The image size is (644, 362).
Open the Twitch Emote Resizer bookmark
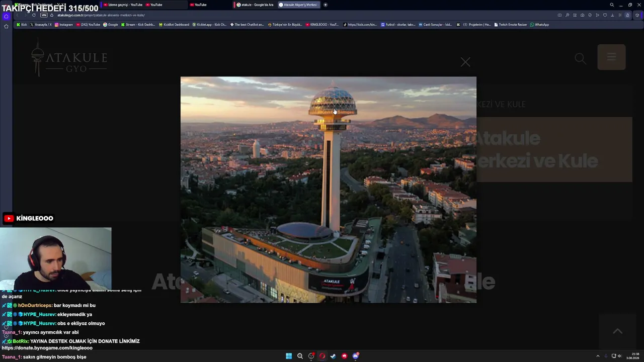tap(511, 25)
